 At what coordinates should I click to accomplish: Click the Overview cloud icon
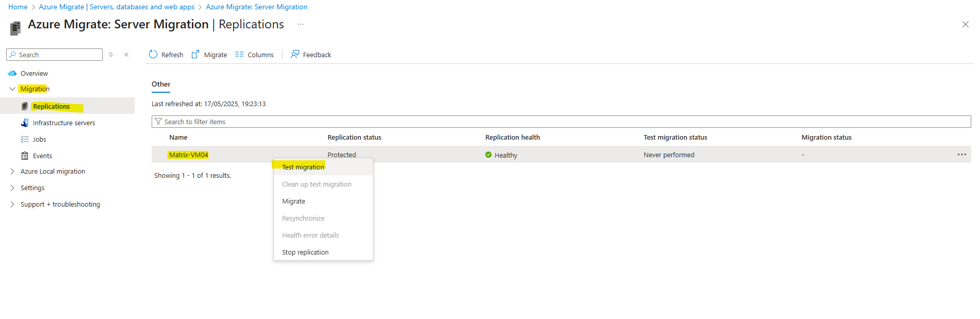pos(12,74)
